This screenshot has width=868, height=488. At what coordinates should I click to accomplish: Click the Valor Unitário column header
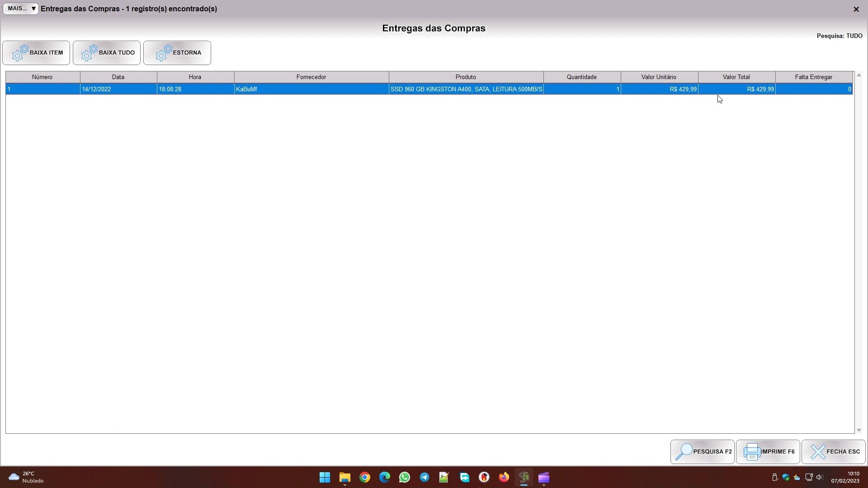point(659,77)
